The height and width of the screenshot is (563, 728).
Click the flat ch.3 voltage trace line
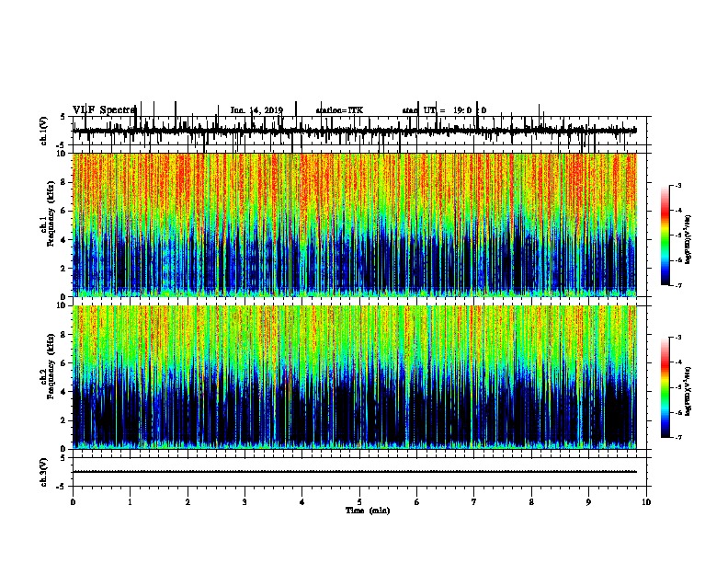click(354, 472)
